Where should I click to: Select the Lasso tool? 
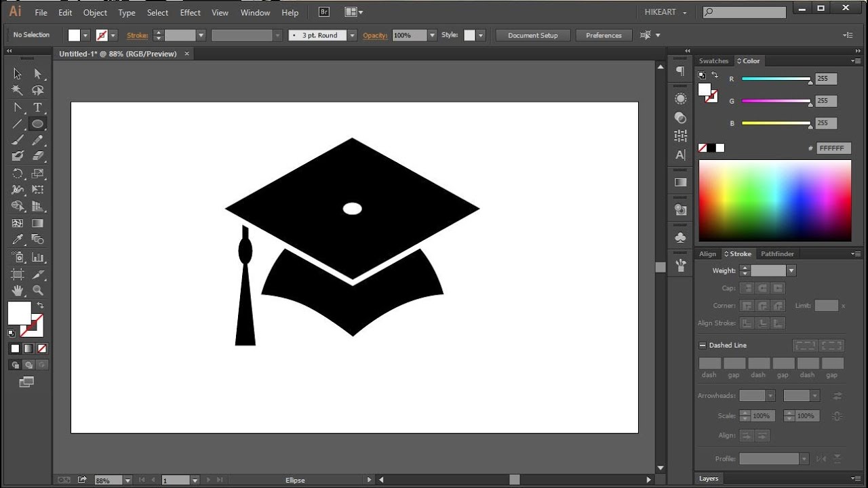coord(38,90)
